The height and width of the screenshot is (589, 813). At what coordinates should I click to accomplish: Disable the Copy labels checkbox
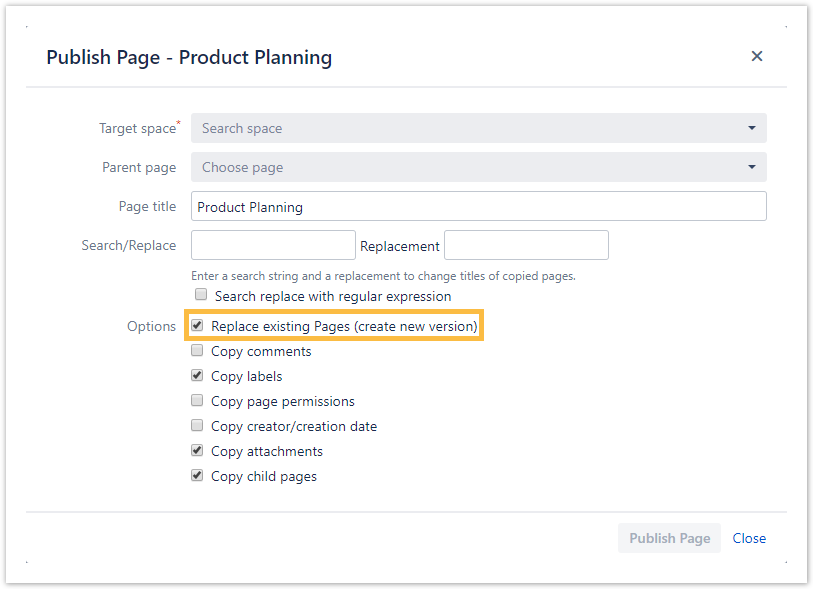click(198, 376)
